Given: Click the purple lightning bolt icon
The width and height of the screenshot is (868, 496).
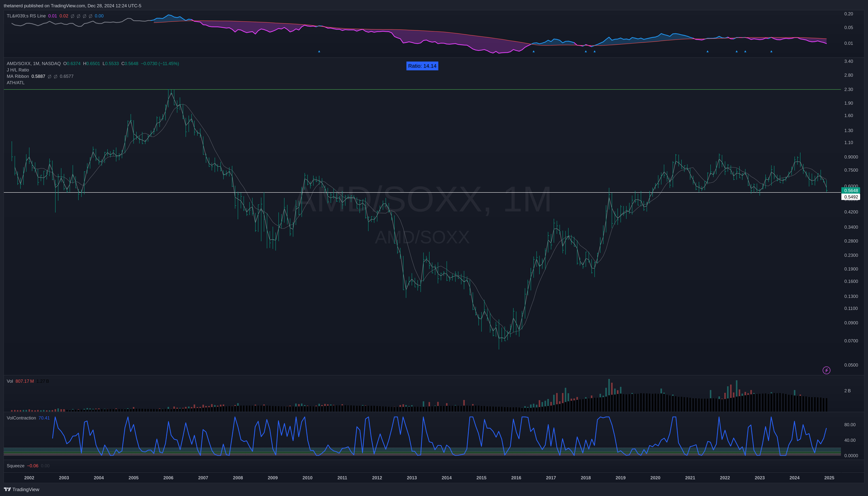Looking at the screenshot, I should (x=826, y=370).
